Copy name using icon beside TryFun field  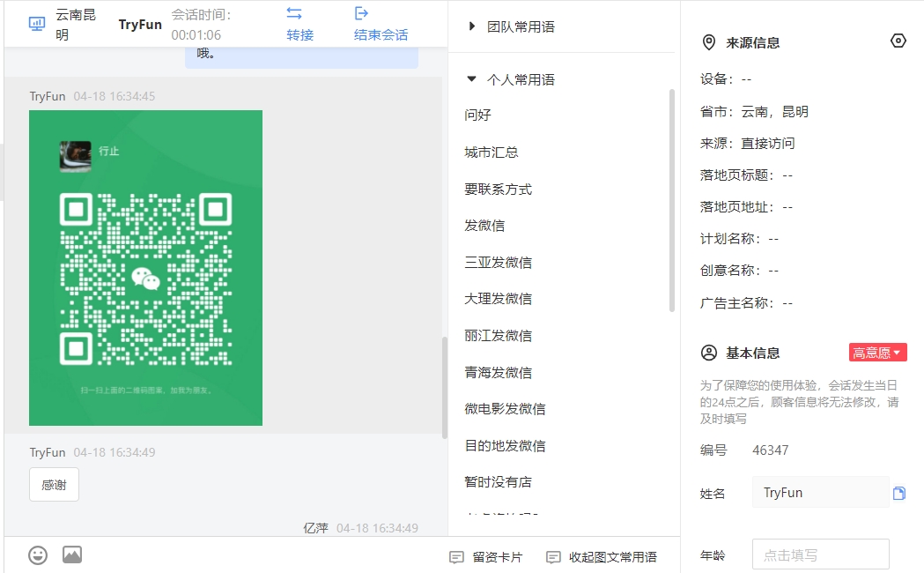pos(899,494)
